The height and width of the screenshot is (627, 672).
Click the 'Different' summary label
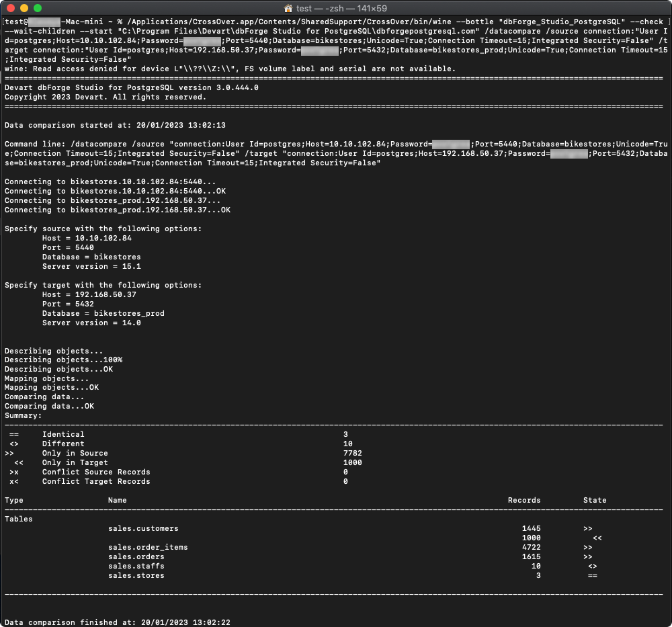point(63,444)
